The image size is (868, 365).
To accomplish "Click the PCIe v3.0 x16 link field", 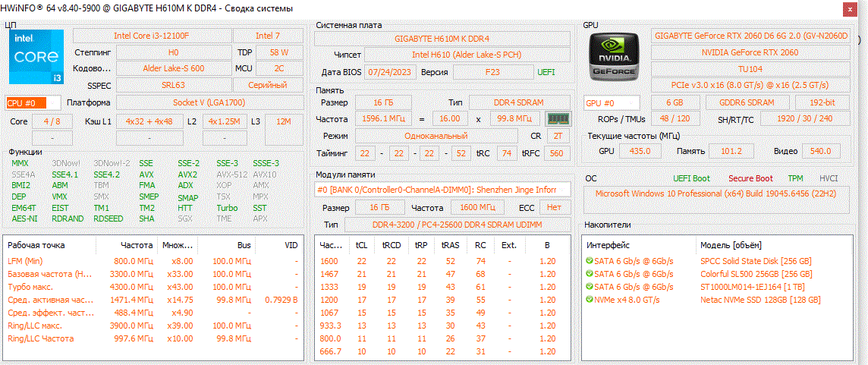I will (x=750, y=85).
